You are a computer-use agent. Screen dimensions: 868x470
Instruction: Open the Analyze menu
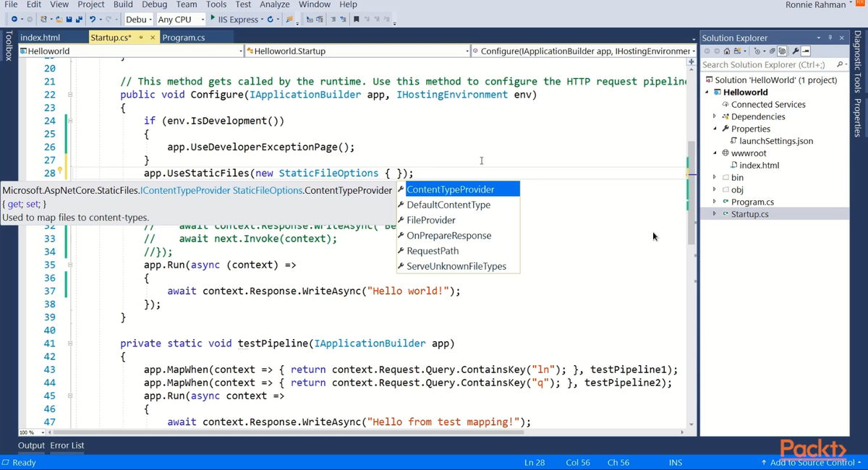click(275, 4)
